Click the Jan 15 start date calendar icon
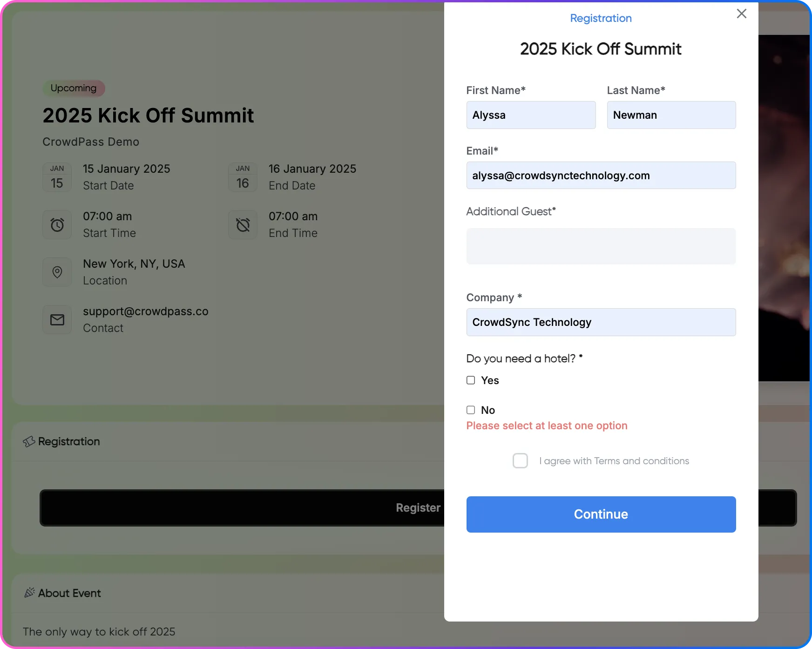Viewport: 812px width, 649px height. click(57, 177)
